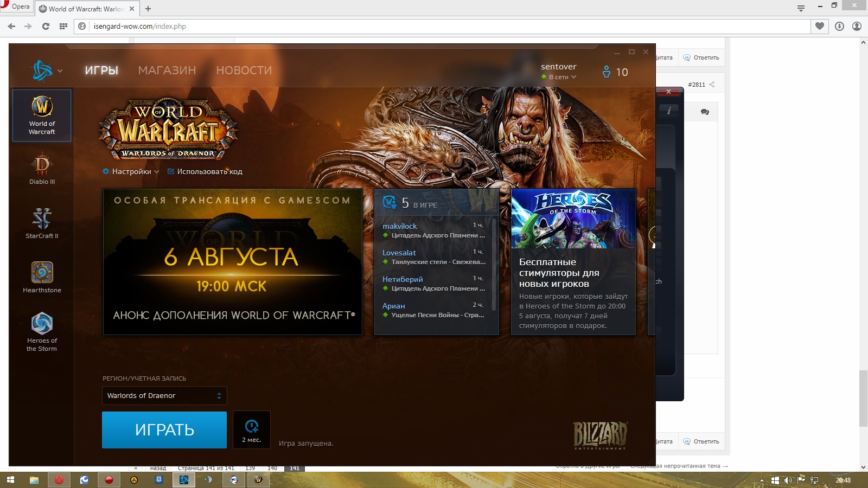Click the 2 мес. game time icon
The image size is (868, 488).
click(252, 430)
